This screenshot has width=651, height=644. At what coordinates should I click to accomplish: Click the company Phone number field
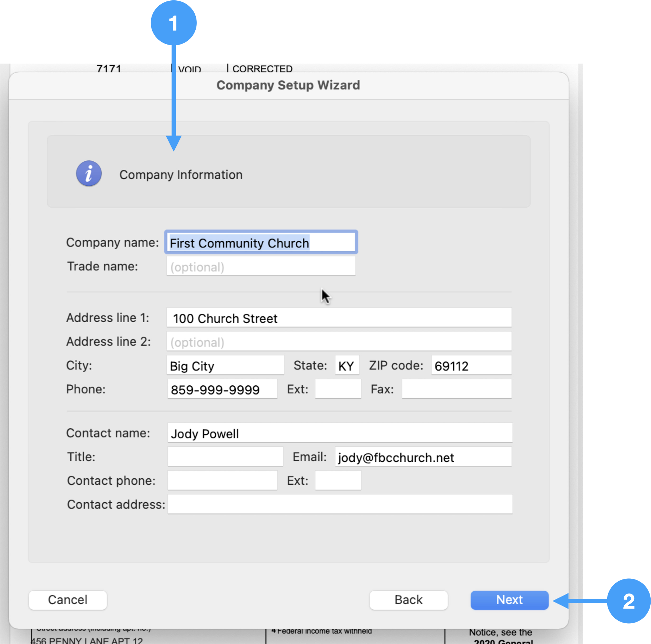pos(222,389)
